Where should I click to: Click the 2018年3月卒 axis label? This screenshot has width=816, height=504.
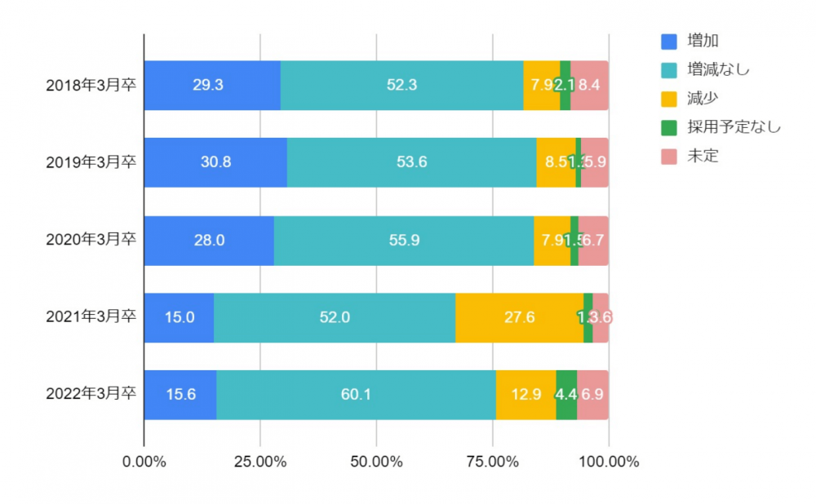91,85
